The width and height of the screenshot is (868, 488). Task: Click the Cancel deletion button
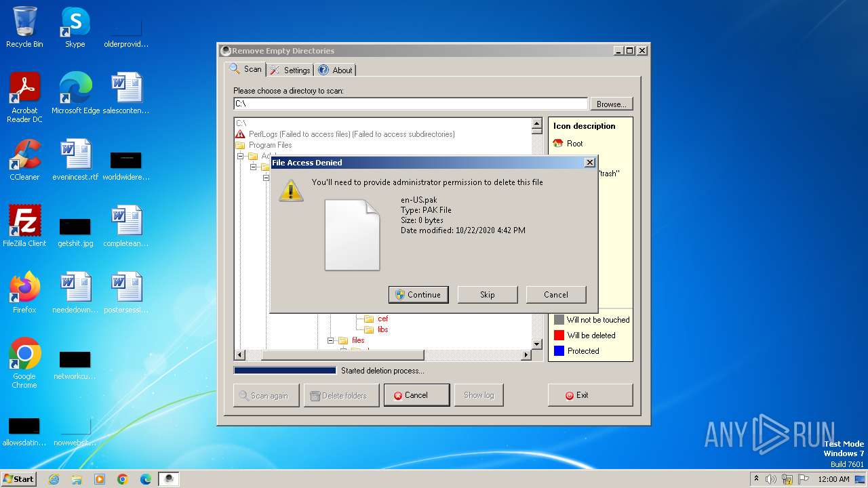(x=416, y=395)
